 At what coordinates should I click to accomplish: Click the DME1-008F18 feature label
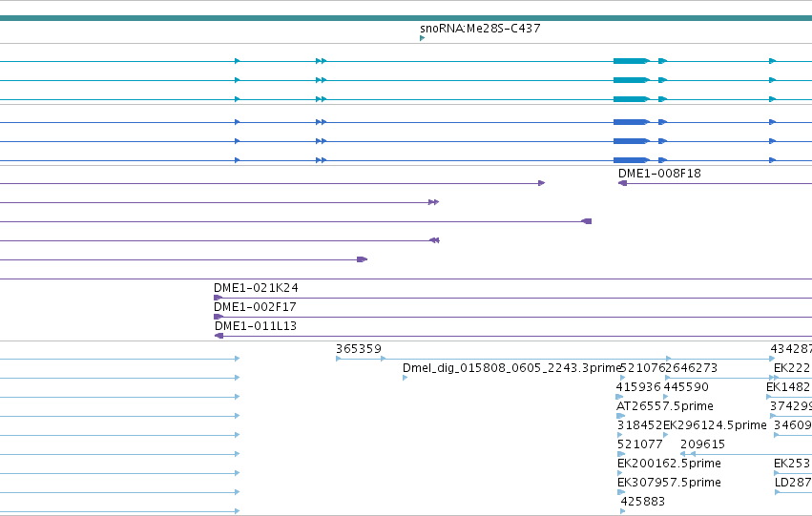pyautogui.click(x=659, y=174)
